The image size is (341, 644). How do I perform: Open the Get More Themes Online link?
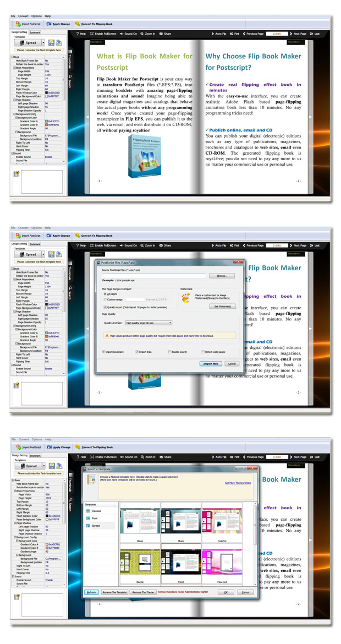click(238, 483)
